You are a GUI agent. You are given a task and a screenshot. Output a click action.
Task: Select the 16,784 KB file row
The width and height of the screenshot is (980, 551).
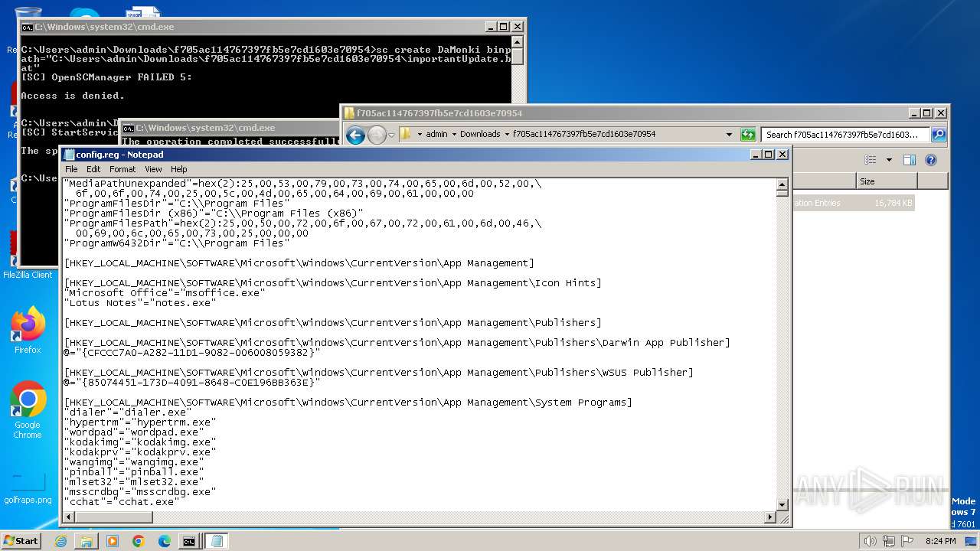(x=853, y=203)
